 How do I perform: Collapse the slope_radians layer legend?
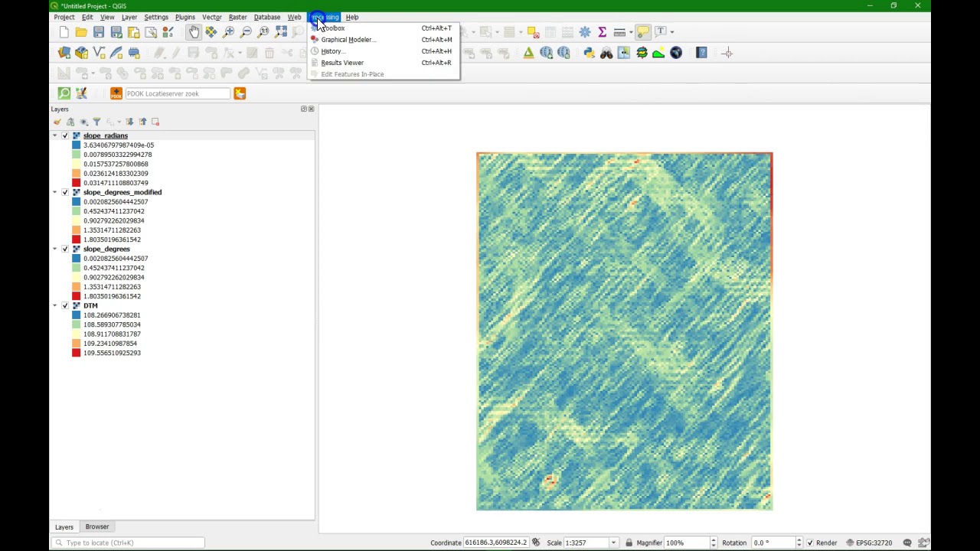tap(55, 135)
